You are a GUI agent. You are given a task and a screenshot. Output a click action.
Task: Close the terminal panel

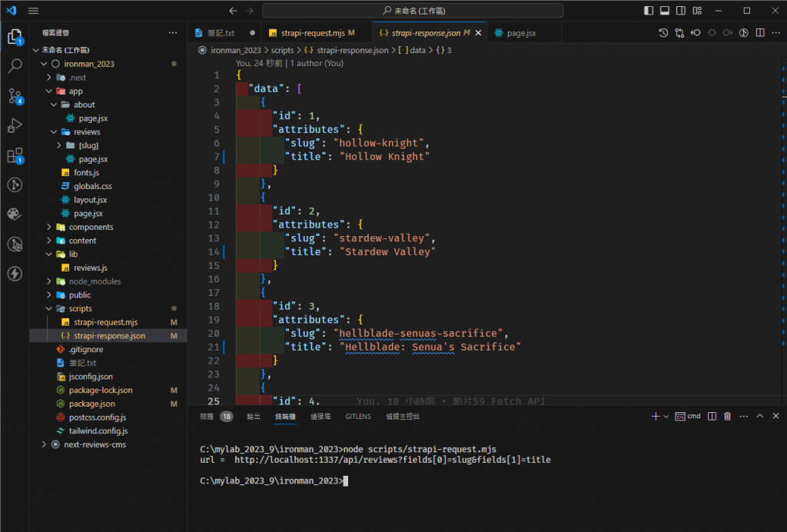[775, 416]
